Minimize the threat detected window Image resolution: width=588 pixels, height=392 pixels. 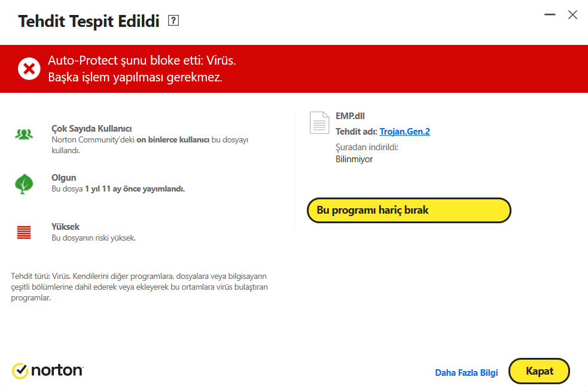[x=550, y=14]
